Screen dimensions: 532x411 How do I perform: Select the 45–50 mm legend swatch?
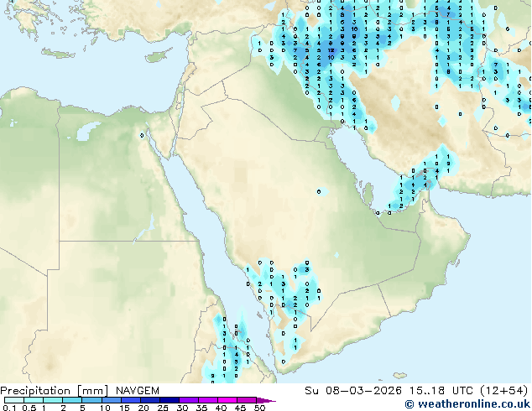coord(247,400)
